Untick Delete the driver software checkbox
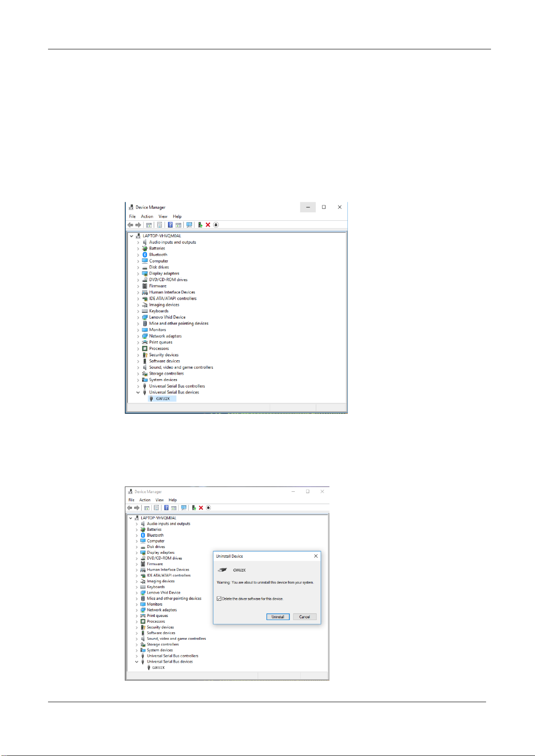Image resolution: width=535 pixels, height=756 pixels. [x=219, y=599]
